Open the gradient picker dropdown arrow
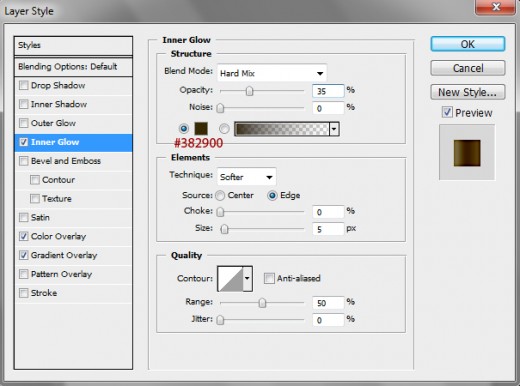 [x=334, y=129]
